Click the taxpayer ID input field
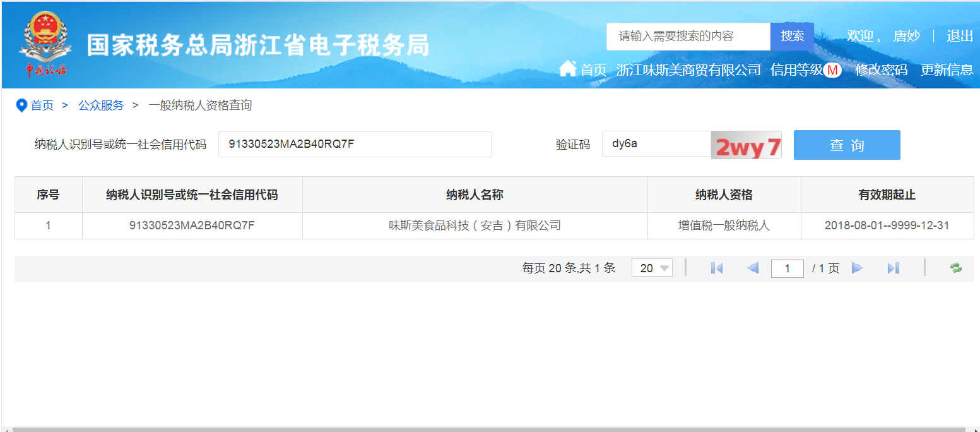 (x=355, y=145)
